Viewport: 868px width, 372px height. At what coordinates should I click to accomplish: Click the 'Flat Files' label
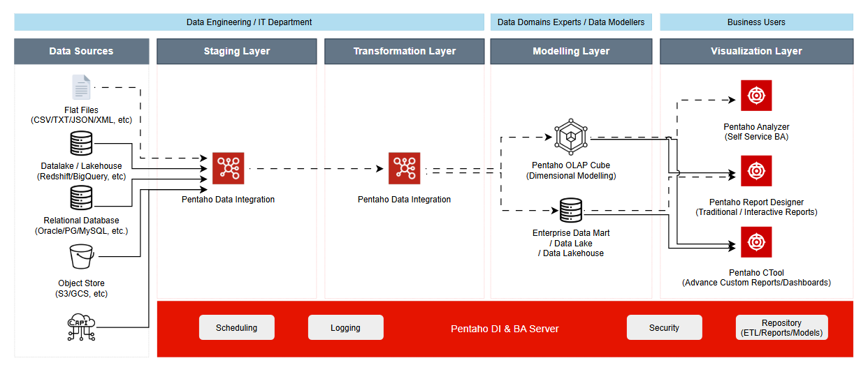[x=81, y=110]
